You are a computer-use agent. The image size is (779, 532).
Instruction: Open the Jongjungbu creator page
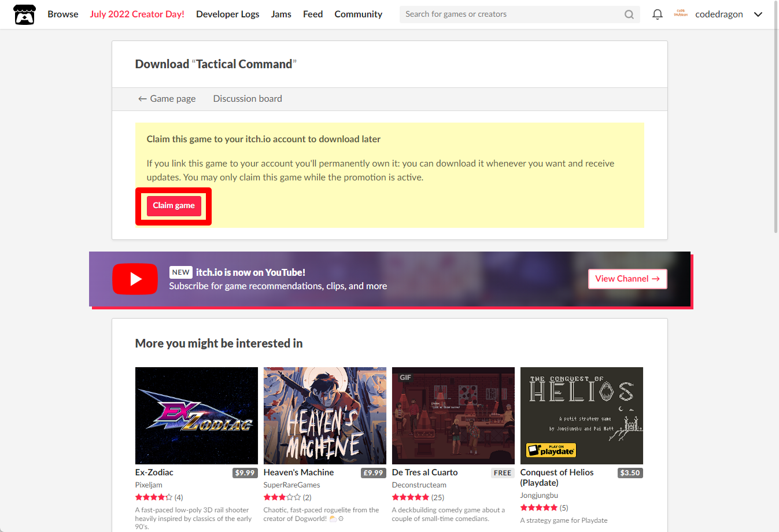coord(539,496)
